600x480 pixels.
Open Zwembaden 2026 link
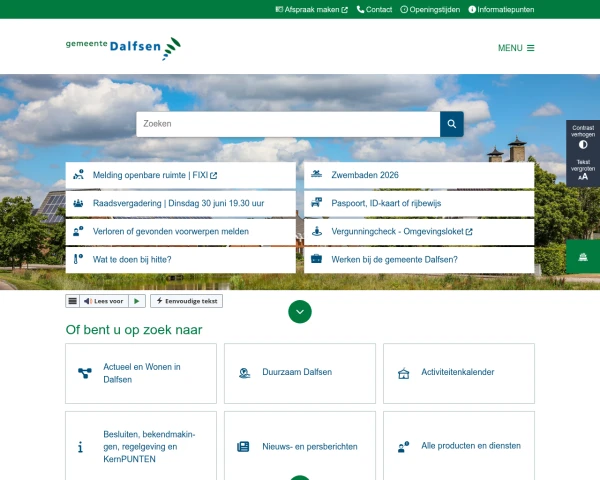(x=419, y=175)
